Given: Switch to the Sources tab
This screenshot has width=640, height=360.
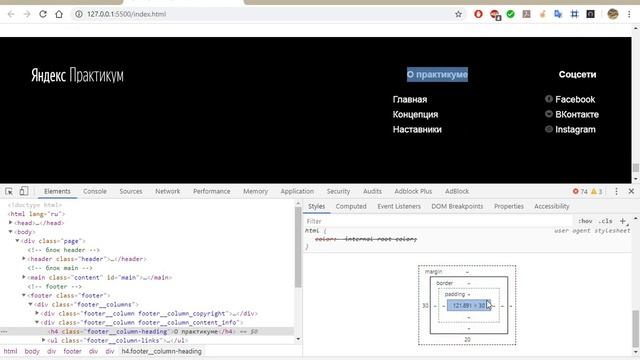Looking at the screenshot, I should pyautogui.click(x=131, y=191).
